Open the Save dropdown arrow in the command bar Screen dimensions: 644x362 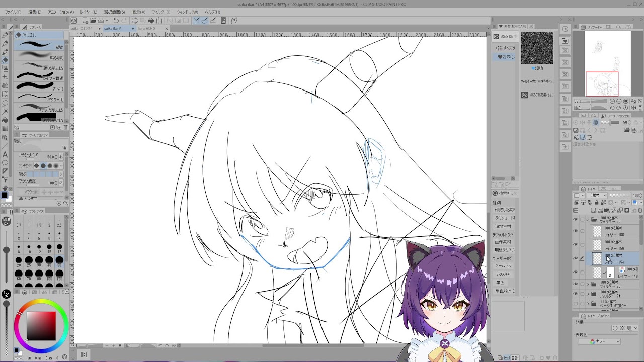tap(107, 21)
